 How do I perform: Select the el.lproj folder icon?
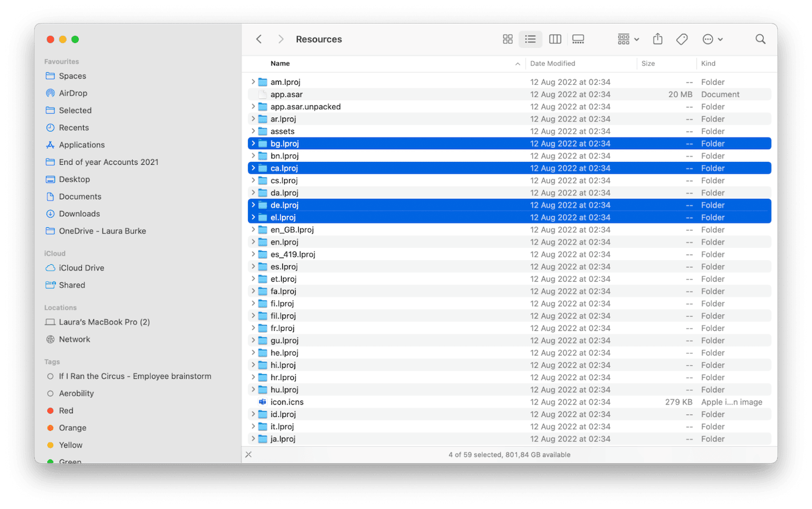point(262,218)
